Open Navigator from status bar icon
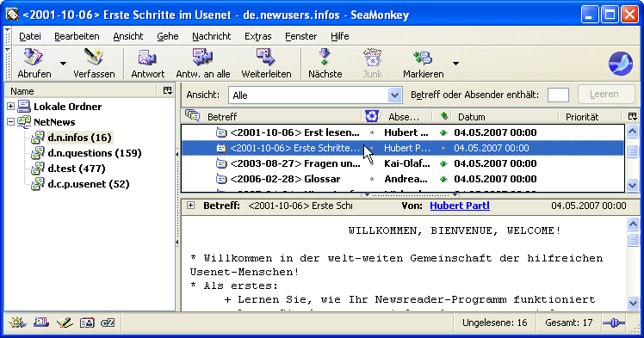The image size is (644, 338). point(17,323)
